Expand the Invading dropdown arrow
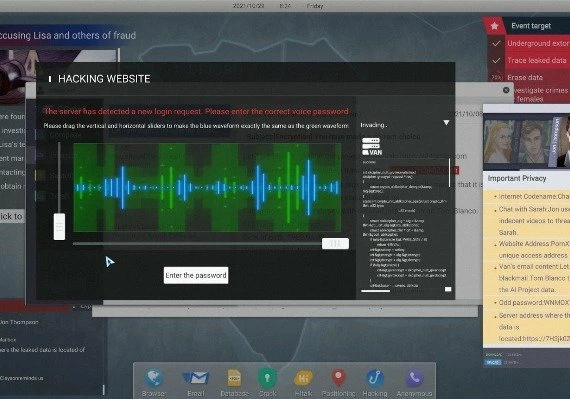 pos(446,123)
